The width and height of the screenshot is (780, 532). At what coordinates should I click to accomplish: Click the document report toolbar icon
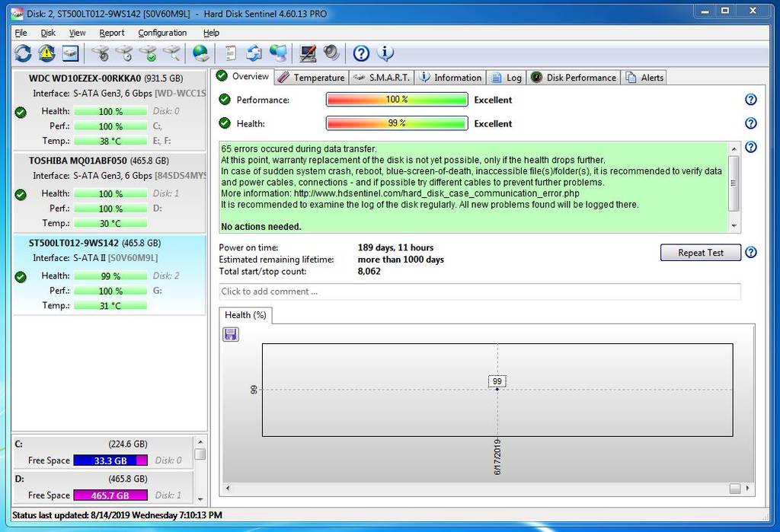click(x=230, y=53)
